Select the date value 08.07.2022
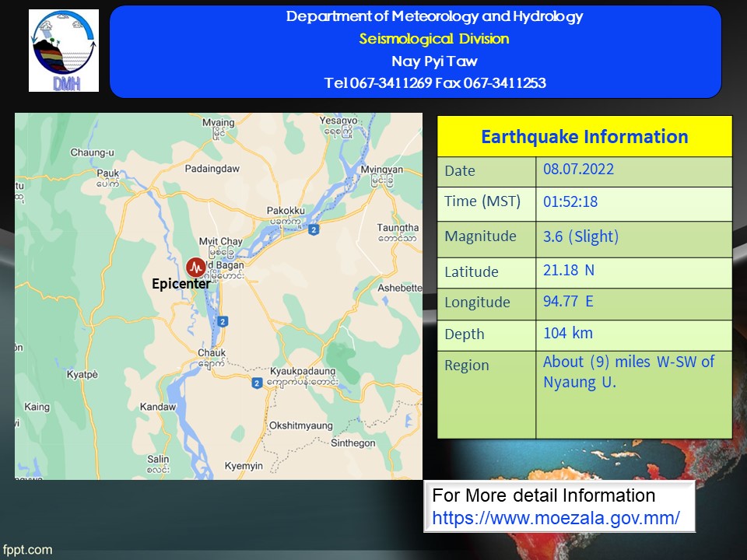 [x=578, y=169]
